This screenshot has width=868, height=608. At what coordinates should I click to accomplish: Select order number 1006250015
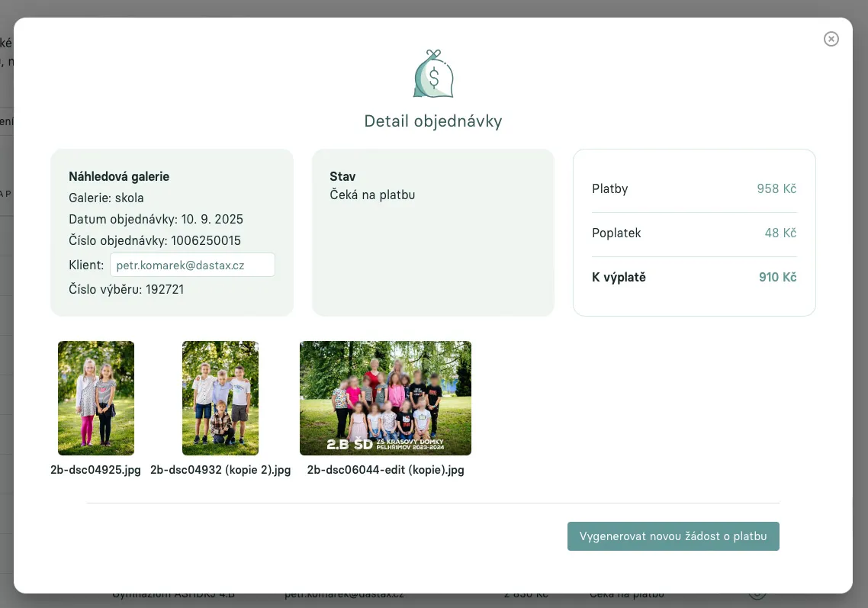pyautogui.click(x=206, y=240)
